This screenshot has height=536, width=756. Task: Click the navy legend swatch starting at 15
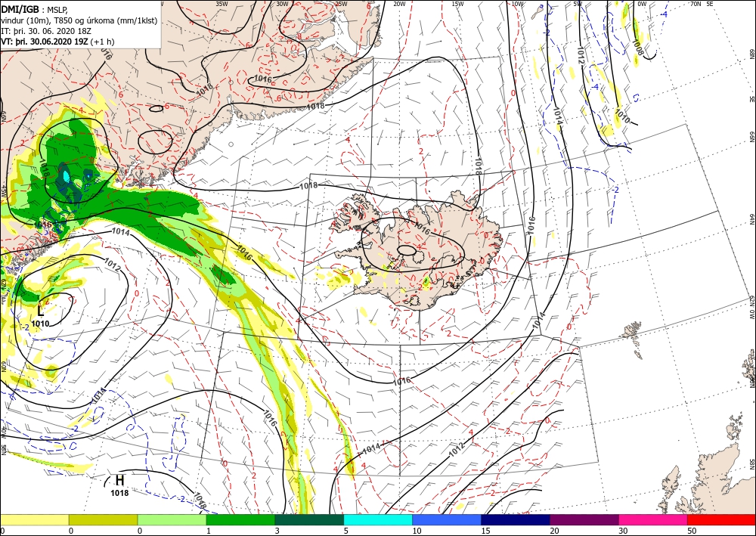click(516, 519)
